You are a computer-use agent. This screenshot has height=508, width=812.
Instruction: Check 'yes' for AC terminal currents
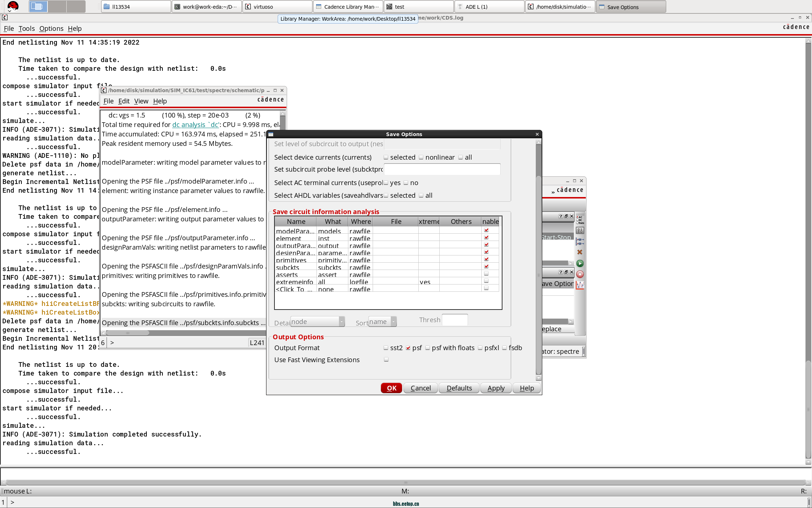386,183
